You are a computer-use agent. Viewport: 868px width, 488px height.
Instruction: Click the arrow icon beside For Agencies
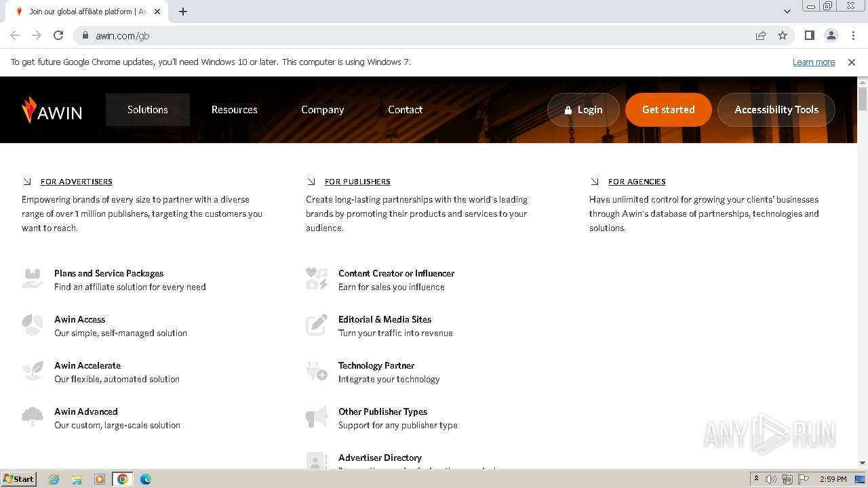[x=595, y=182]
